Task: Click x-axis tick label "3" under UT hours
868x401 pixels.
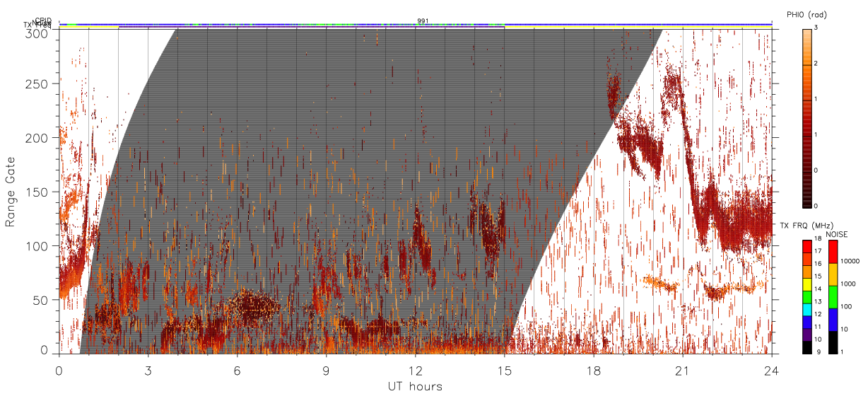Action: [148, 370]
